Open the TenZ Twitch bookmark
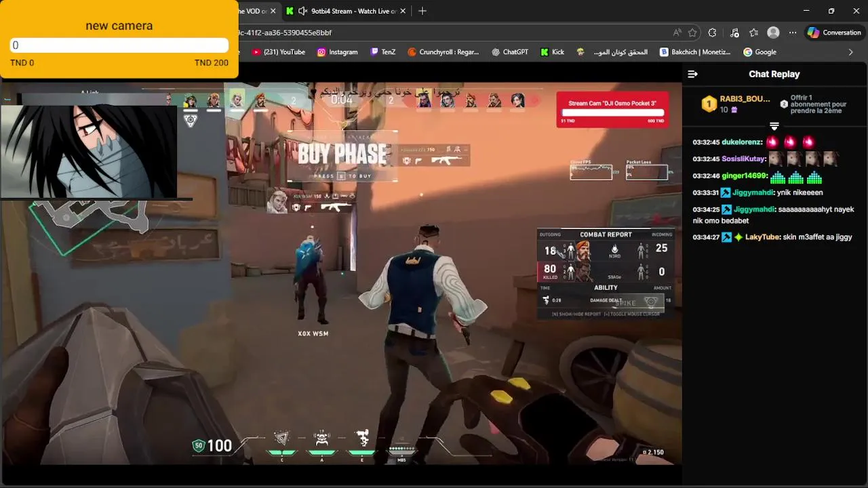 (382, 52)
